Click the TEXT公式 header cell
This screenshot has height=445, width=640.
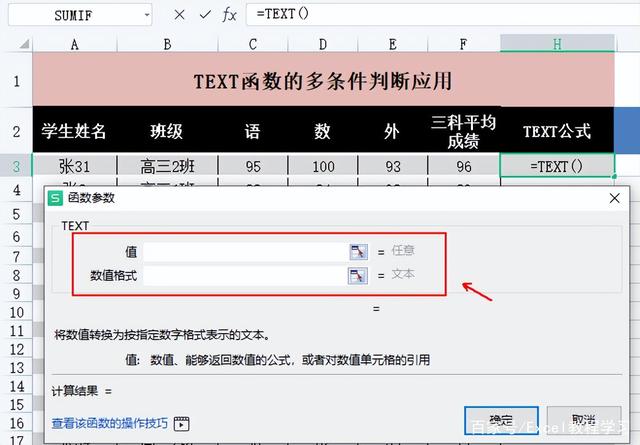point(557,131)
